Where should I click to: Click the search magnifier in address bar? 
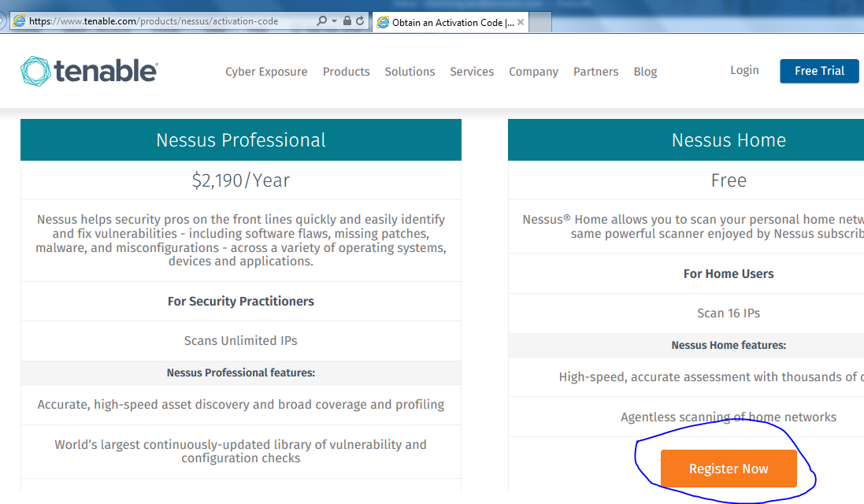(x=321, y=21)
